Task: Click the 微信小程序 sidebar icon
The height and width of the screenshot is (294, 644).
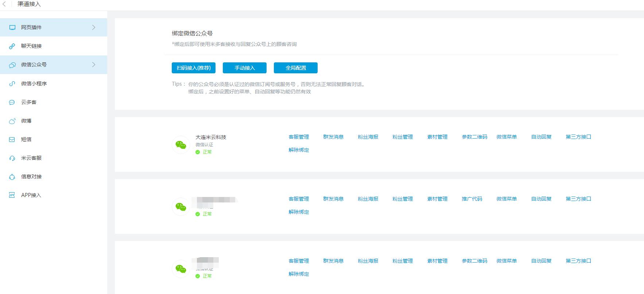Action: pyautogui.click(x=12, y=84)
